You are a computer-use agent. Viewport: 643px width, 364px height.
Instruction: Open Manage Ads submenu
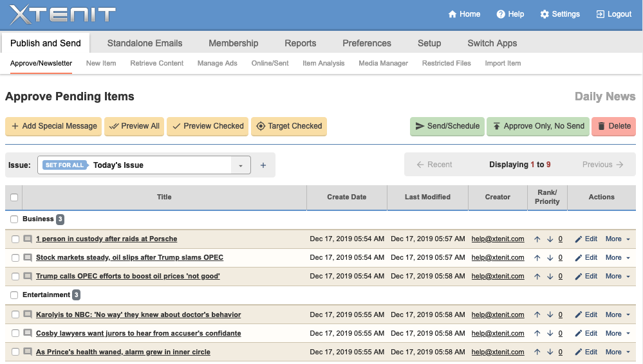tap(218, 63)
